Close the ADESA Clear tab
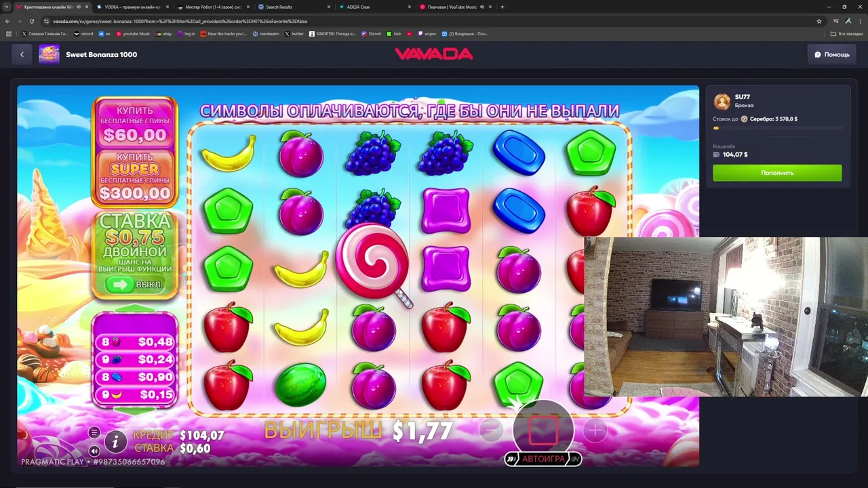 click(x=410, y=7)
